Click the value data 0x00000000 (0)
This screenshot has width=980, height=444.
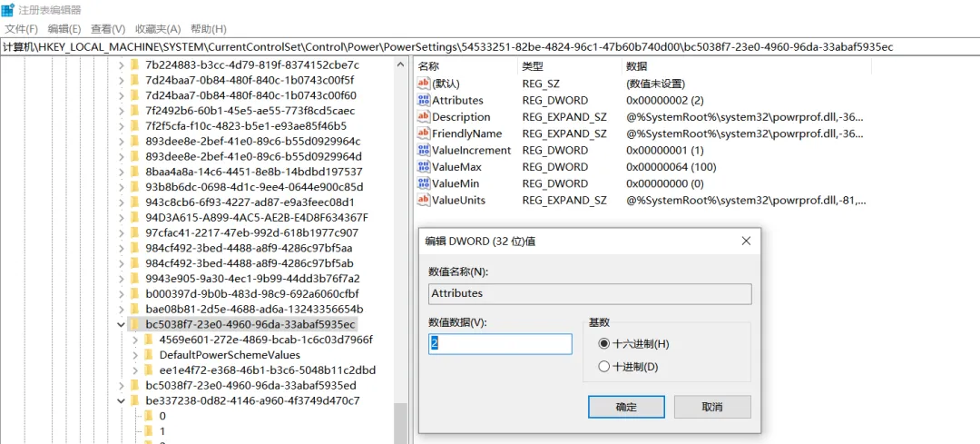[664, 183]
